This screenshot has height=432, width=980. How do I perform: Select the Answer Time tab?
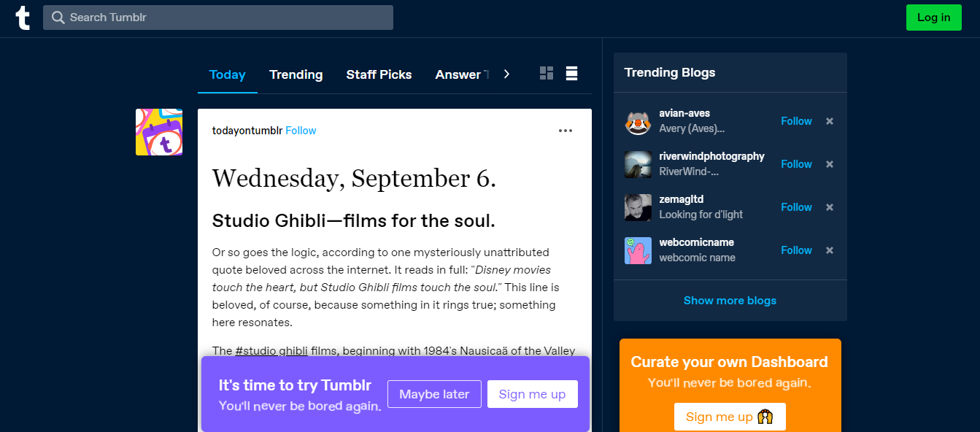pyautogui.click(x=462, y=74)
